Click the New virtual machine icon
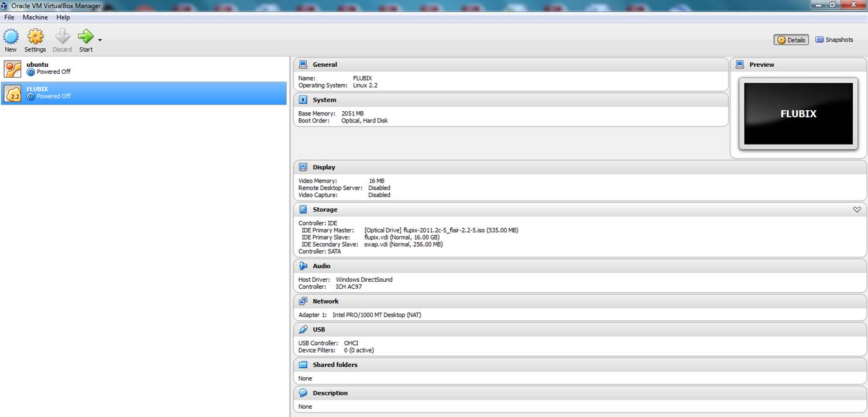This screenshot has width=868, height=417. (11, 37)
